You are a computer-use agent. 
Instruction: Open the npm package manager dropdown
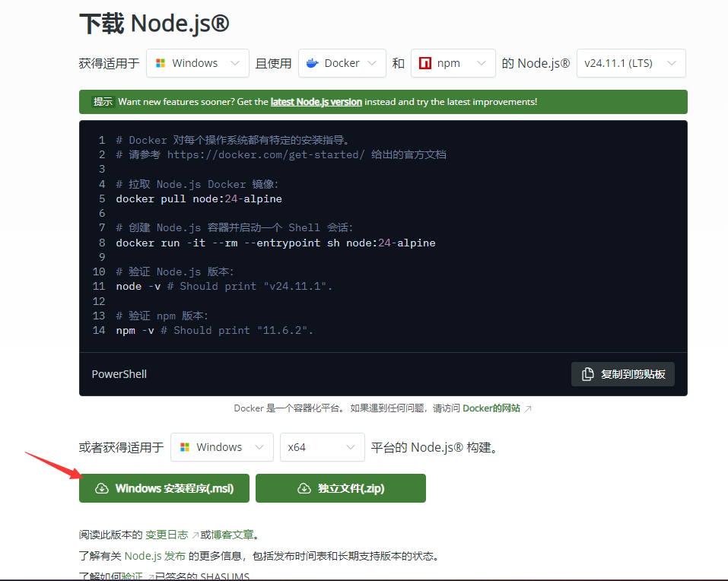[x=453, y=63]
